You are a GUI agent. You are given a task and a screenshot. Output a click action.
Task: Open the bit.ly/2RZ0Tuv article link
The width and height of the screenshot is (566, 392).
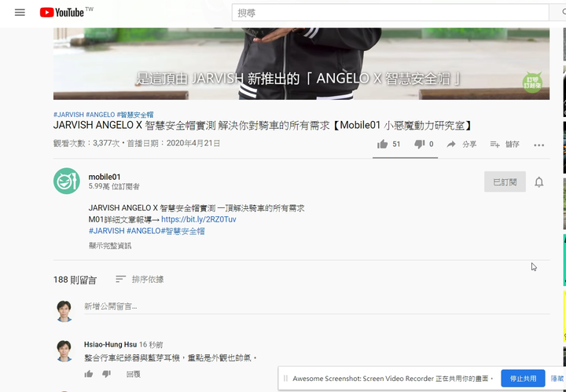point(199,219)
